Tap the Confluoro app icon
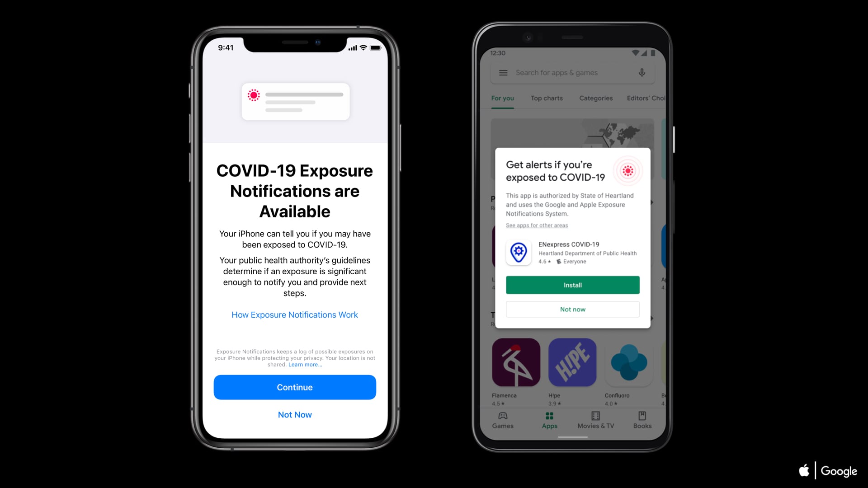868x488 pixels. tap(628, 362)
